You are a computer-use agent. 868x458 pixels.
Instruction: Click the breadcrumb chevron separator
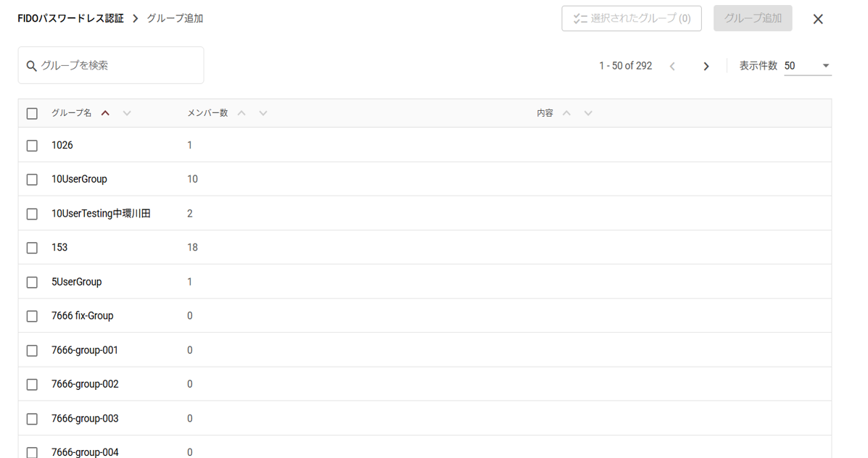[135, 19]
